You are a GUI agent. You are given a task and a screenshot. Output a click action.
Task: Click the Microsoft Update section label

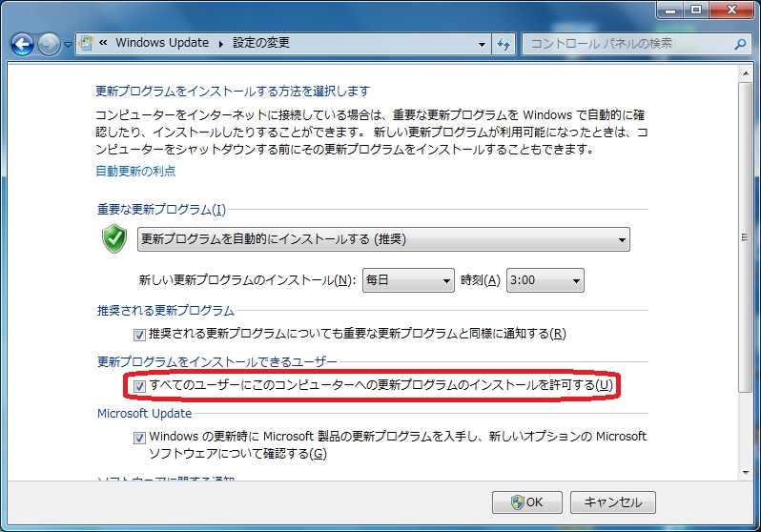coord(145,414)
